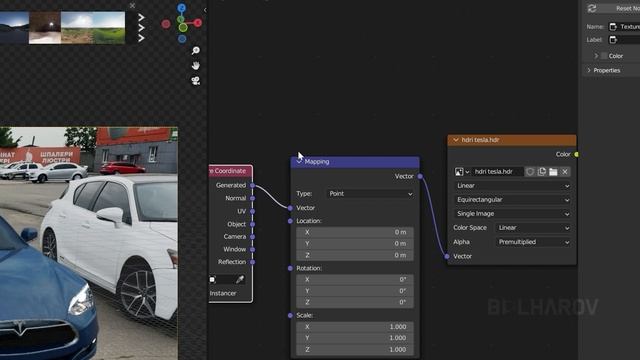This screenshot has width=640, height=360.
Task: Enable the Color checkbox in node sidebar
Action: pos(604,56)
